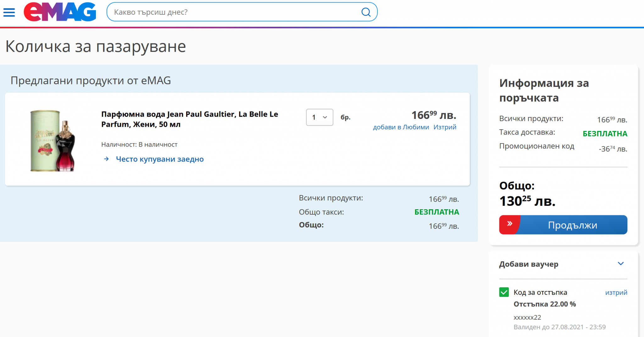Click the xxxxxx22 voucher code text
This screenshot has width=644, height=337.
(527, 317)
